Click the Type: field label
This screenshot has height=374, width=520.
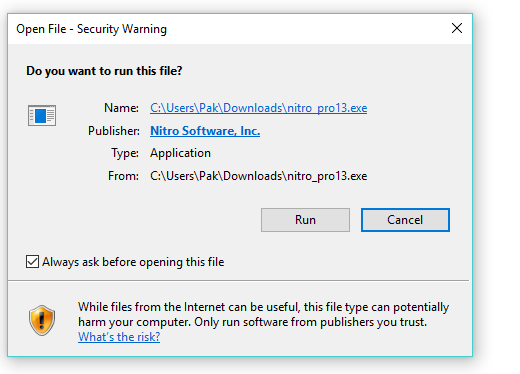pyautogui.click(x=125, y=153)
